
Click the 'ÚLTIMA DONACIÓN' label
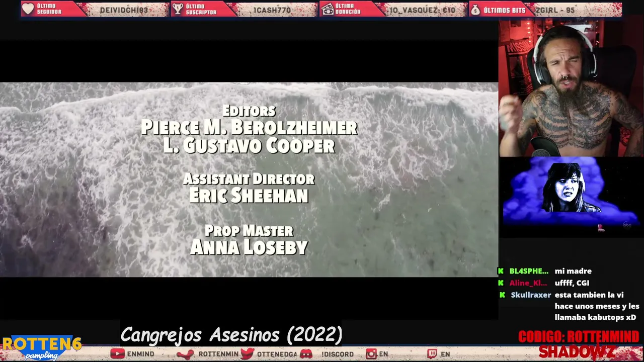pos(348,9)
